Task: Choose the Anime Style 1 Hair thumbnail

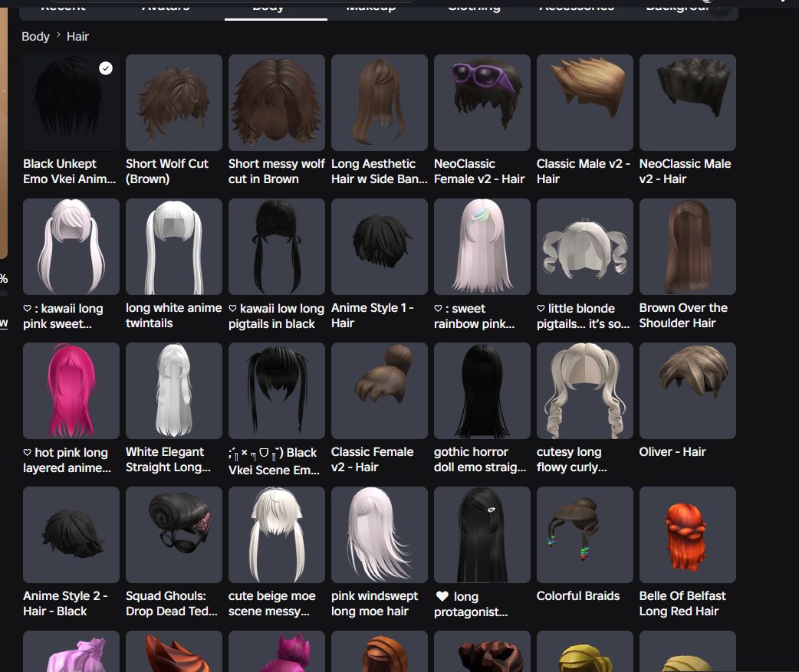Action: [379, 247]
